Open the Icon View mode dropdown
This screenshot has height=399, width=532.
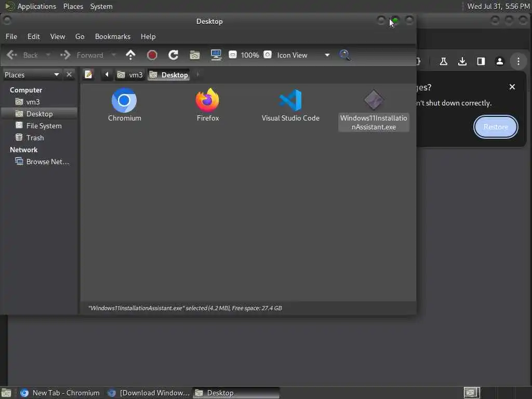coord(303,55)
